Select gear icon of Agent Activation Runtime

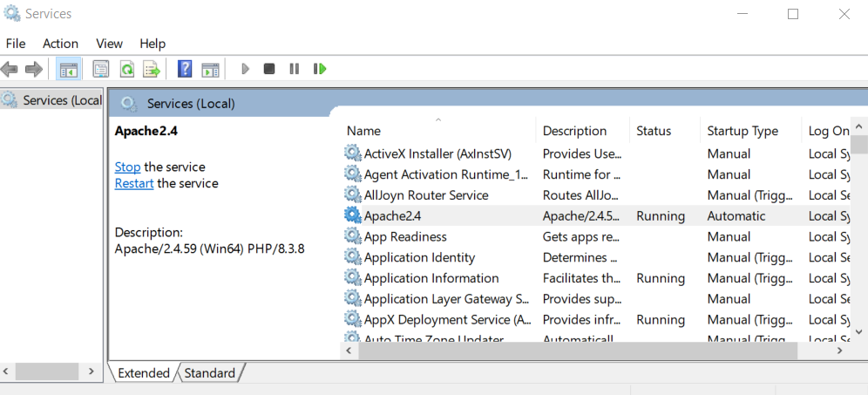352,174
